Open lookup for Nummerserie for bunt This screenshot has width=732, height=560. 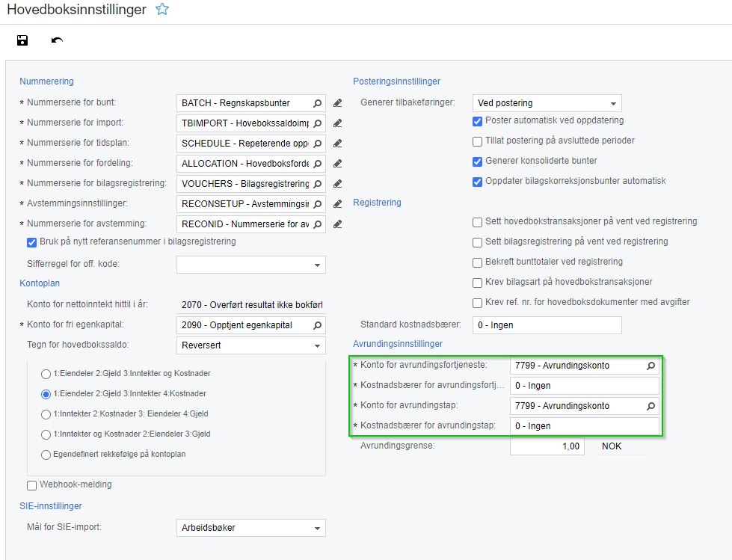(318, 103)
